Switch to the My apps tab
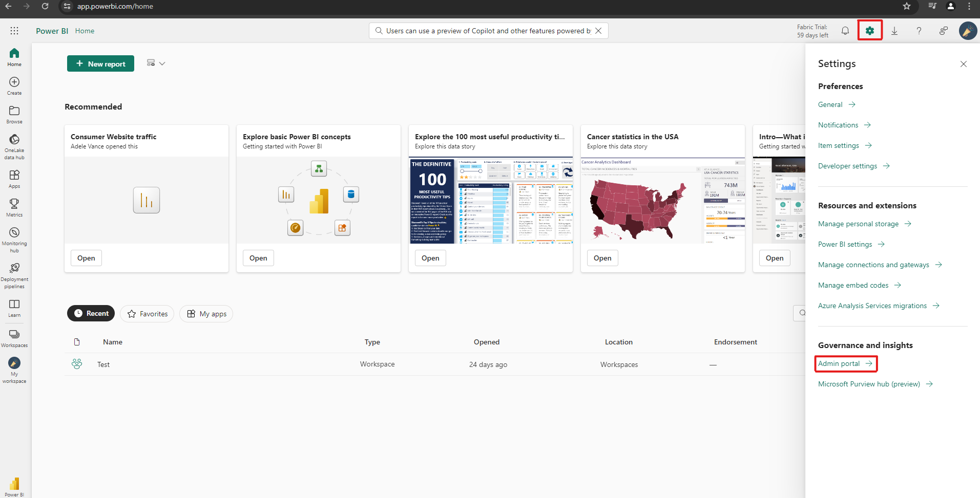 pyautogui.click(x=206, y=313)
